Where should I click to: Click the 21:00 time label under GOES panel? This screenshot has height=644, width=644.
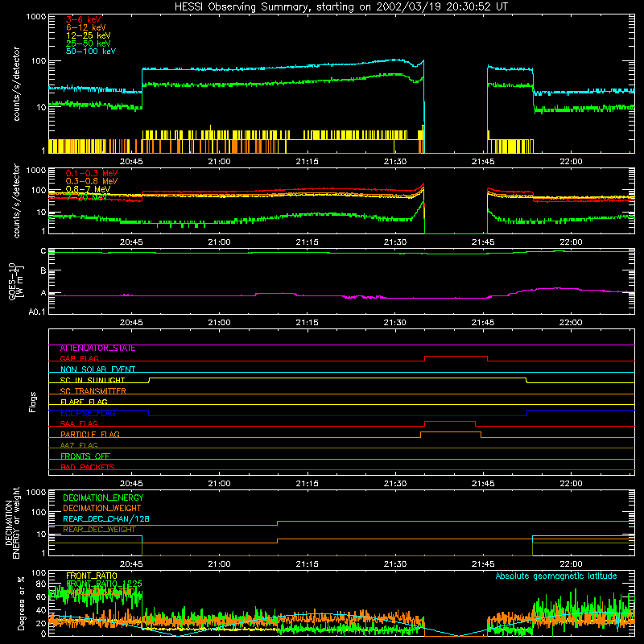[219, 323]
